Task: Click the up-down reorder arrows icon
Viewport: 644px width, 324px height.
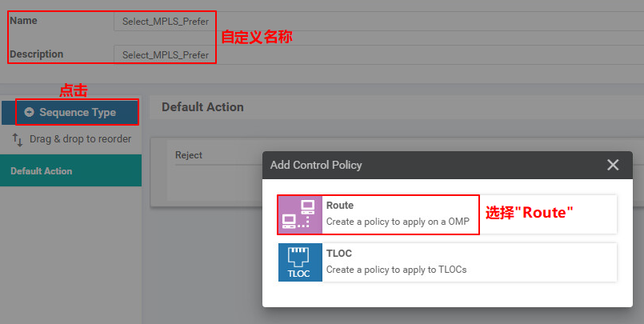Action: click(18, 140)
